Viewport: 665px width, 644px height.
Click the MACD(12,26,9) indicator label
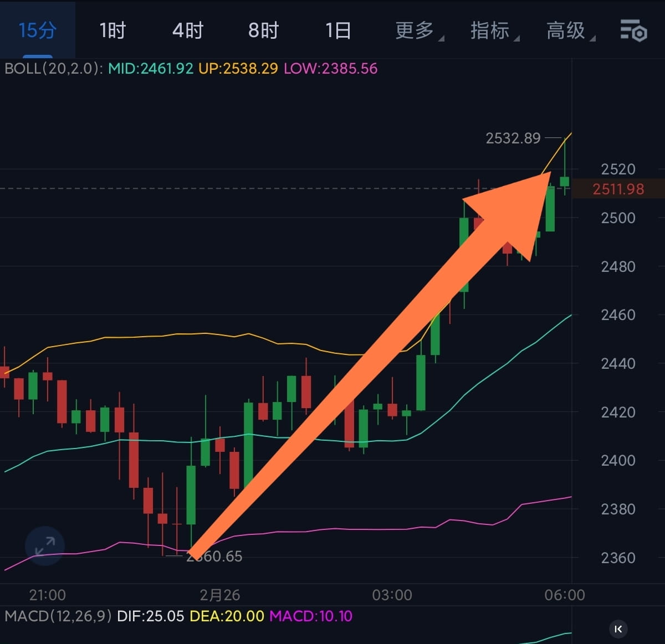tap(58, 616)
